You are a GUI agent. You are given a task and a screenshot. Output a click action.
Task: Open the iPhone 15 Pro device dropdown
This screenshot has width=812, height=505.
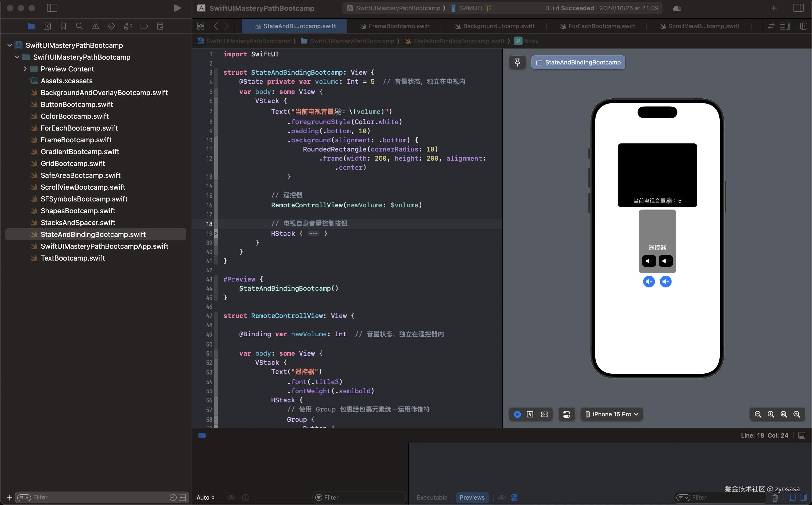(x=612, y=414)
